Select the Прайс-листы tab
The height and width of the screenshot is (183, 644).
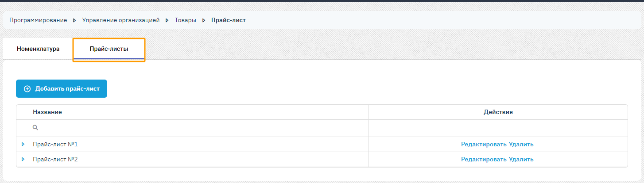(109, 49)
